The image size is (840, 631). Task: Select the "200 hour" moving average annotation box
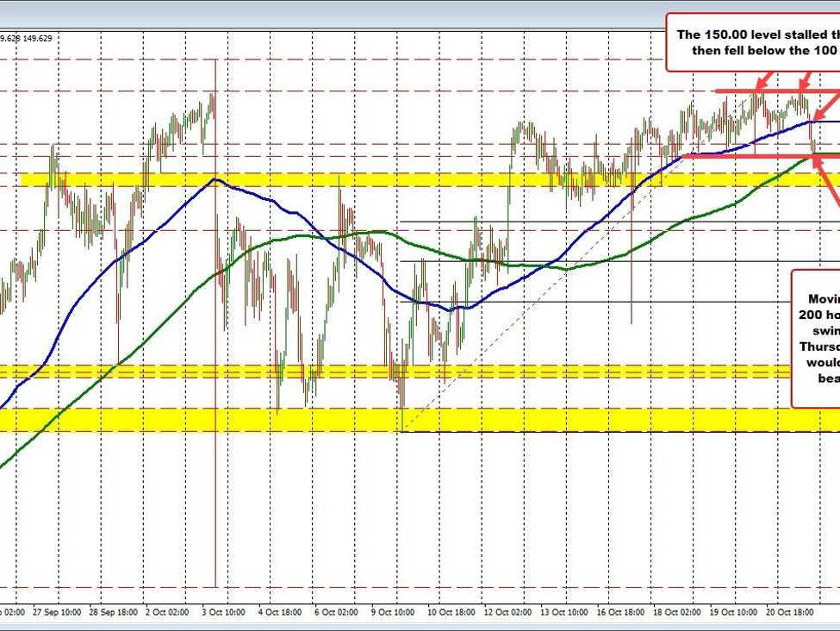816,337
